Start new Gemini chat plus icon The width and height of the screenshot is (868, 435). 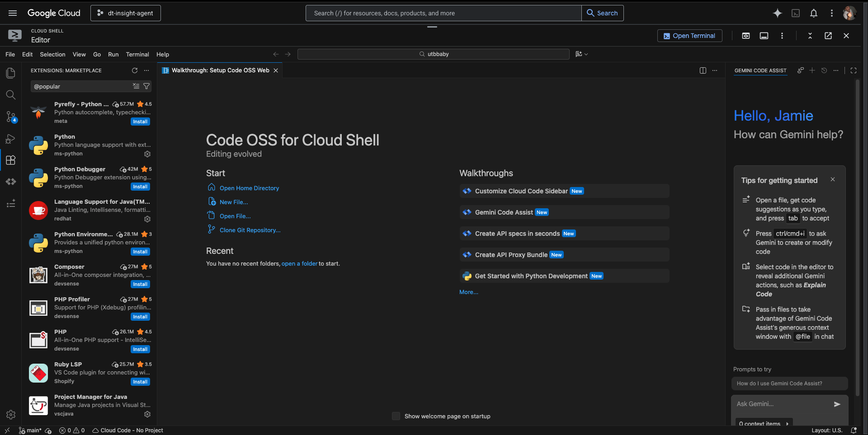coord(812,70)
